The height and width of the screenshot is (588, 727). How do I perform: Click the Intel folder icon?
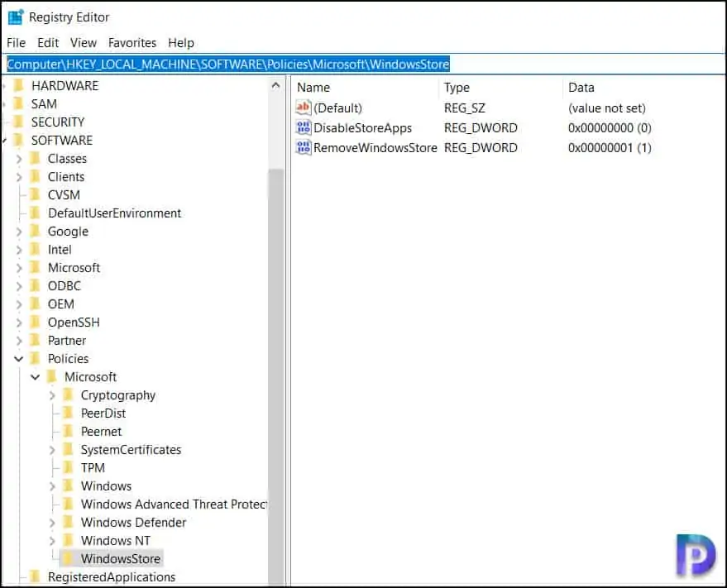36,249
